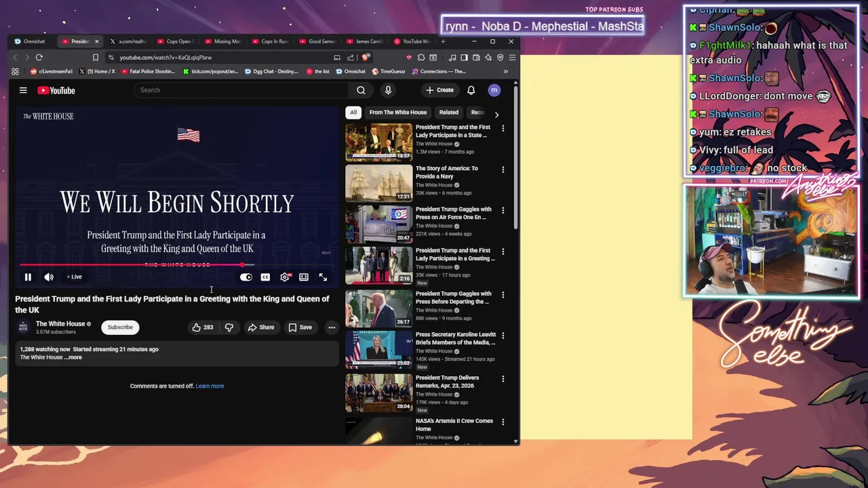Viewport: 868px width, 488px height.
Task: Like the video, 283 likes
Action: pos(202,327)
